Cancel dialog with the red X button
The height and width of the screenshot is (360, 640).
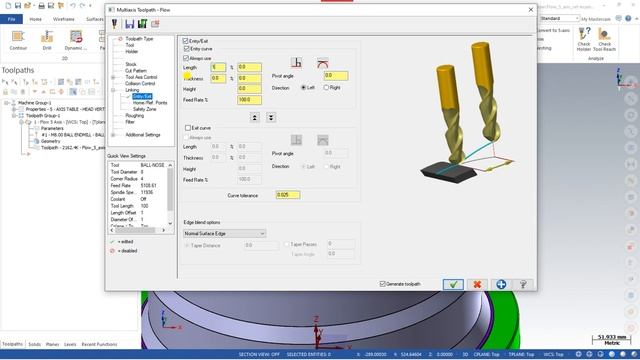click(477, 284)
